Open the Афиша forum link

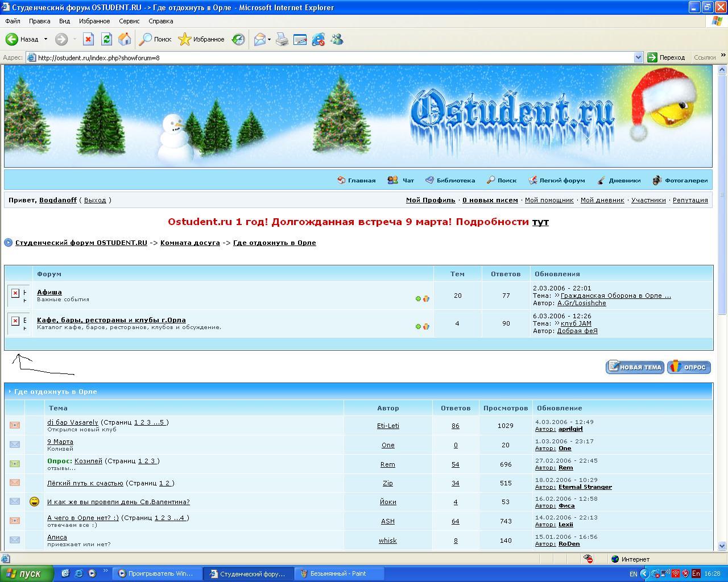49,292
